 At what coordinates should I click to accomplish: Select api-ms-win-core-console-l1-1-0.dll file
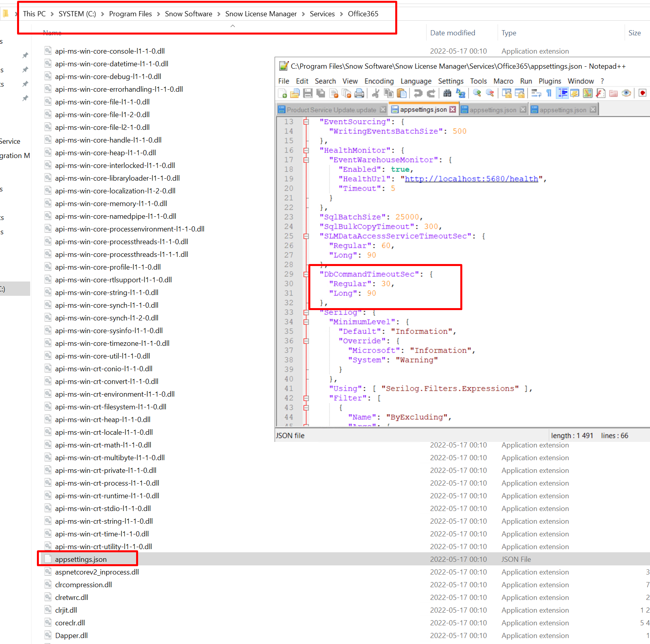110,51
